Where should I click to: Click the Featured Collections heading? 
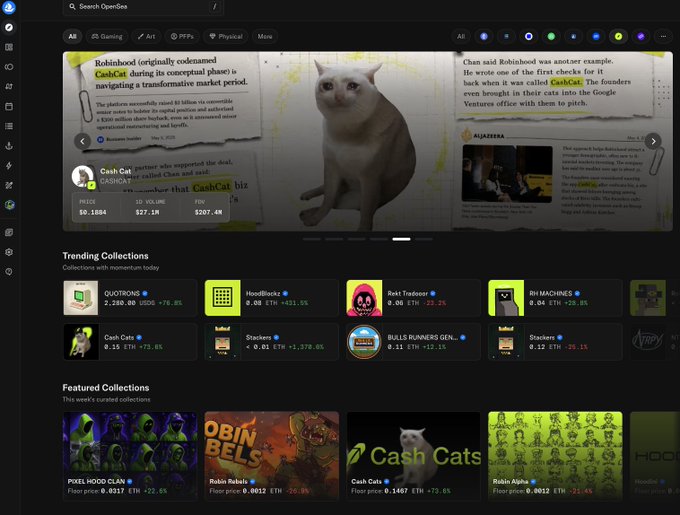pyautogui.click(x=106, y=388)
